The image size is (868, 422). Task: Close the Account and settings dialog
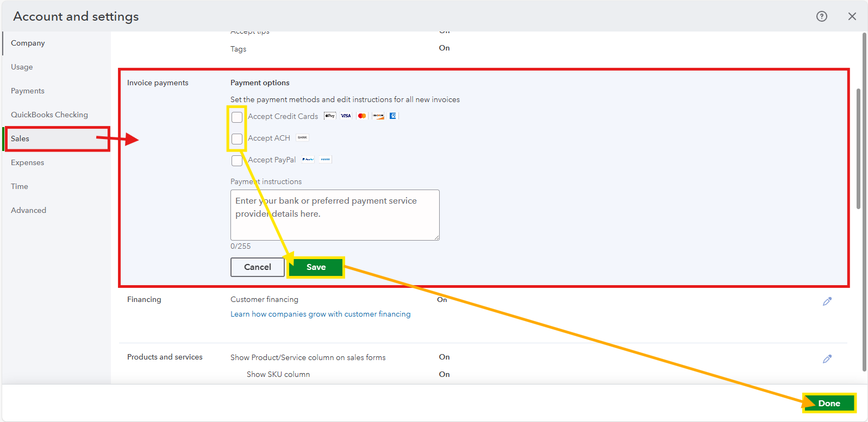852,16
